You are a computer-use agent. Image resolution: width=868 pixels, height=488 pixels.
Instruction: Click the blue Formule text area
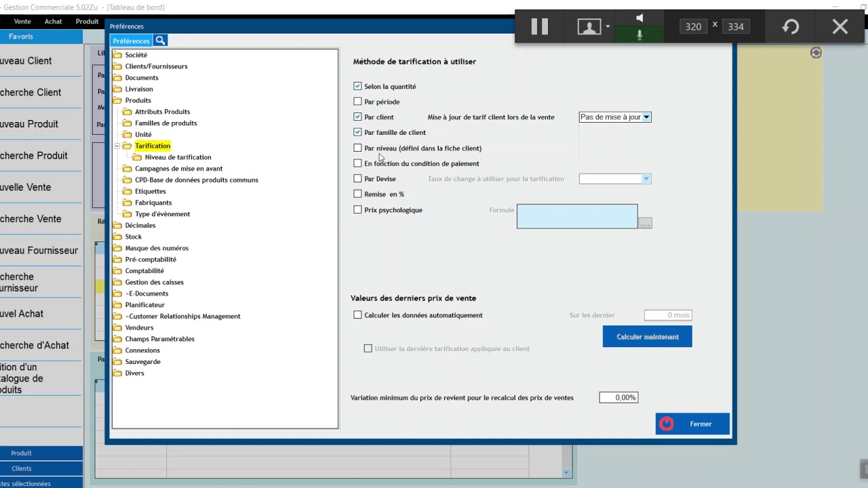(577, 216)
